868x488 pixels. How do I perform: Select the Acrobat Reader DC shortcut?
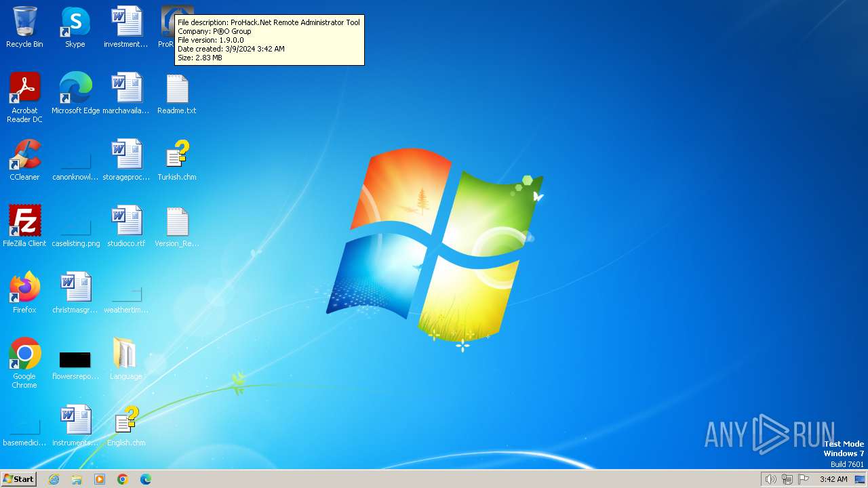point(24,97)
